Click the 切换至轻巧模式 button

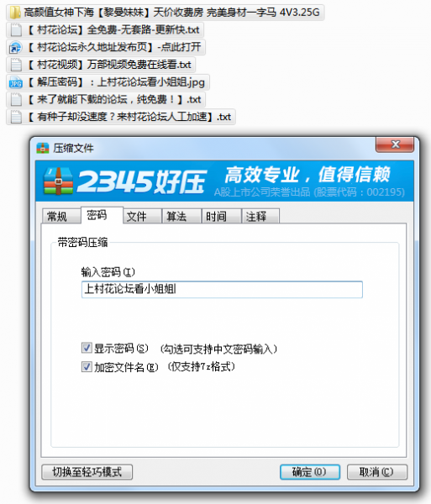click(x=87, y=472)
